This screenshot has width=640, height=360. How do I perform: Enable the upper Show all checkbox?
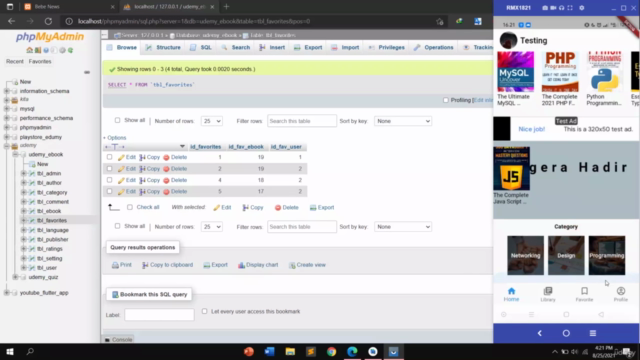coord(118,120)
